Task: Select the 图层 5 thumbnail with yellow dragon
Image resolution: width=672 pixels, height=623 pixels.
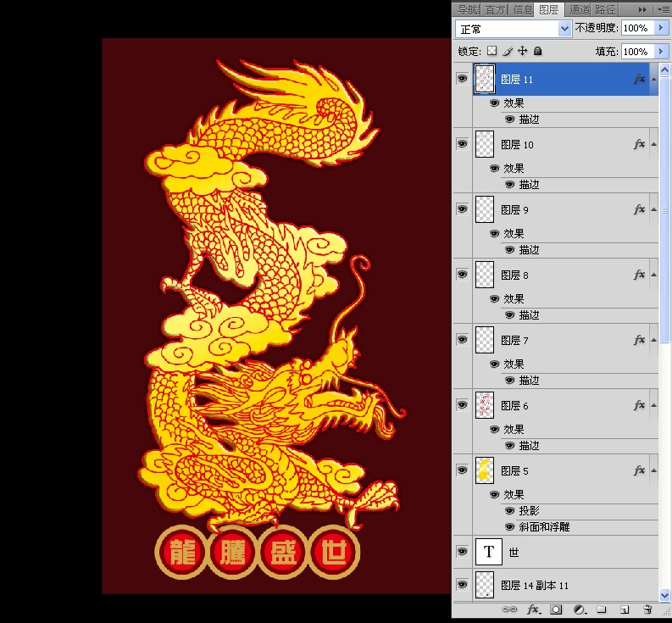Action: pos(485,470)
